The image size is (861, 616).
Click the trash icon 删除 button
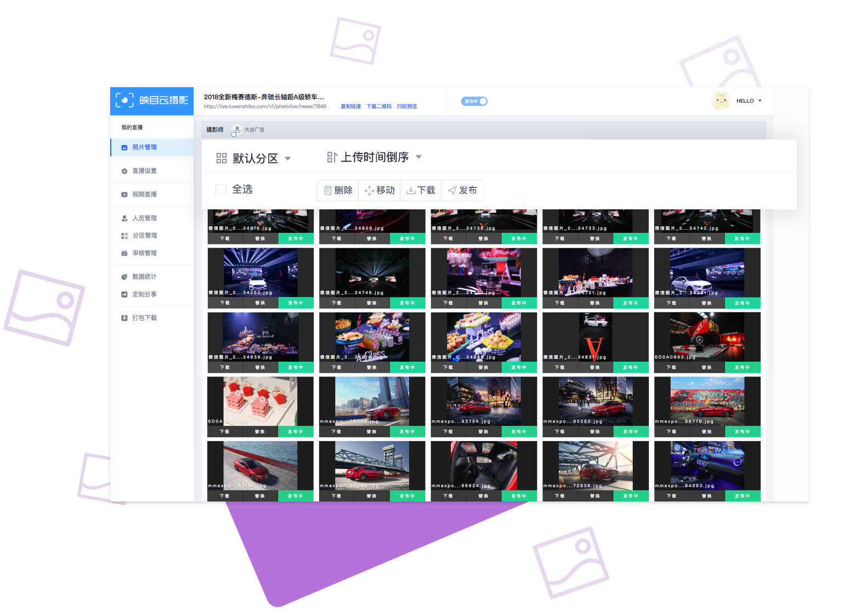338,190
